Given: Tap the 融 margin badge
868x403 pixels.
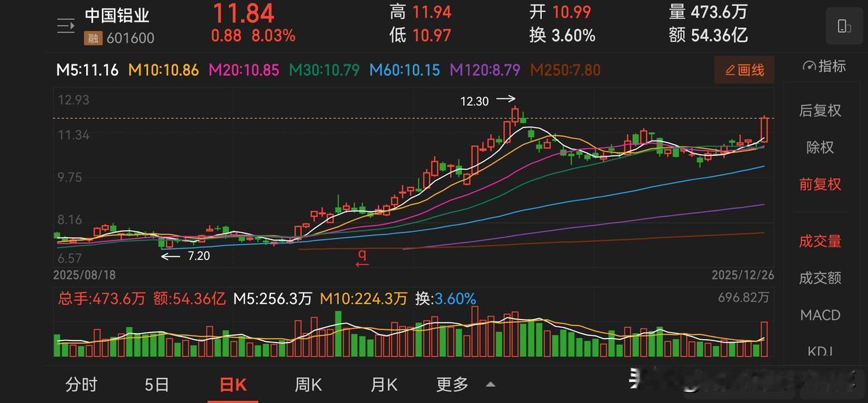Looking at the screenshot, I should [92, 39].
